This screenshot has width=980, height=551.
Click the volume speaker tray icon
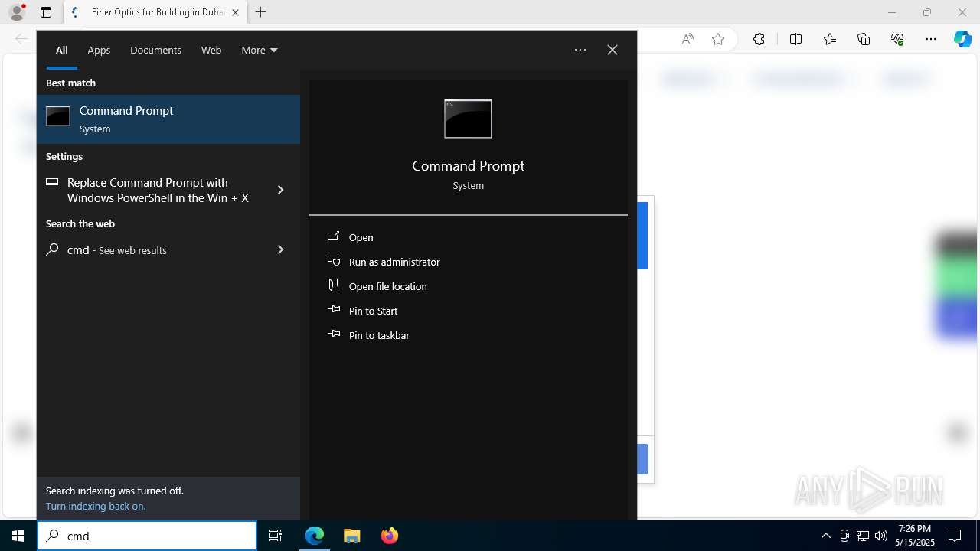click(x=881, y=536)
